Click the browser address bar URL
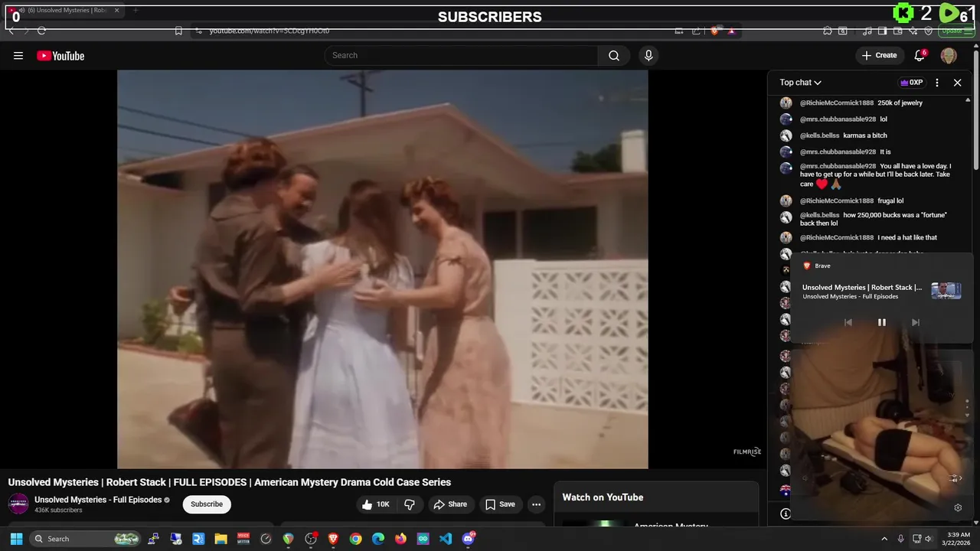Viewport: 980px width, 551px height. [x=269, y=31]
